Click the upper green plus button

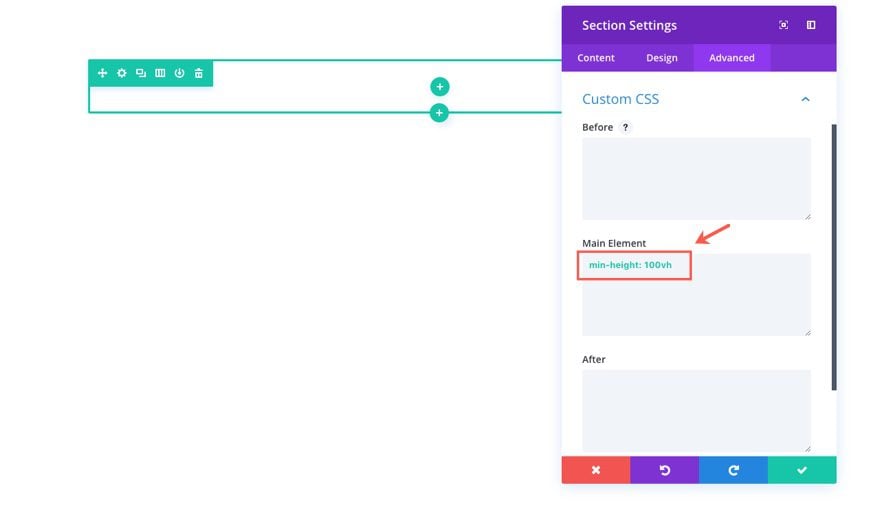[x=439, y=87]
